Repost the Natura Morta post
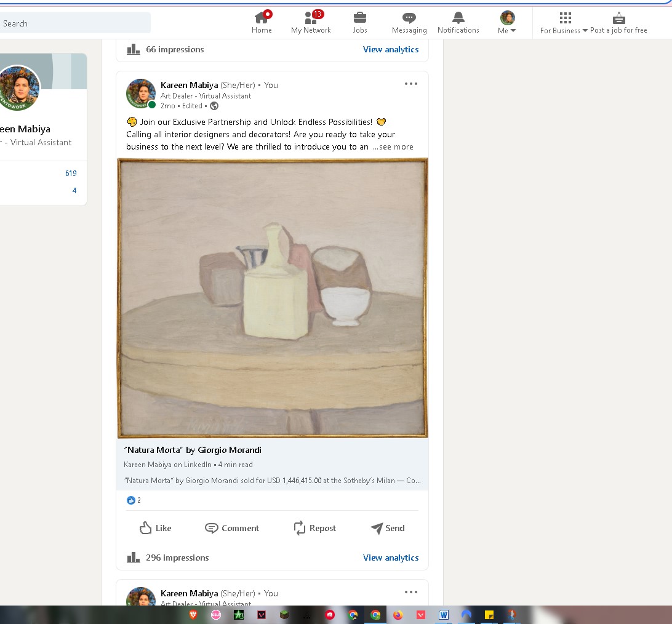Screen dimensions: 672x624 click(x=315, y=528)
